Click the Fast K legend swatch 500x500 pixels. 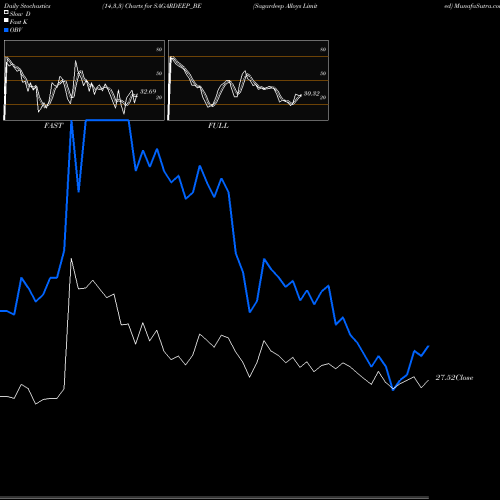[6, 21]
